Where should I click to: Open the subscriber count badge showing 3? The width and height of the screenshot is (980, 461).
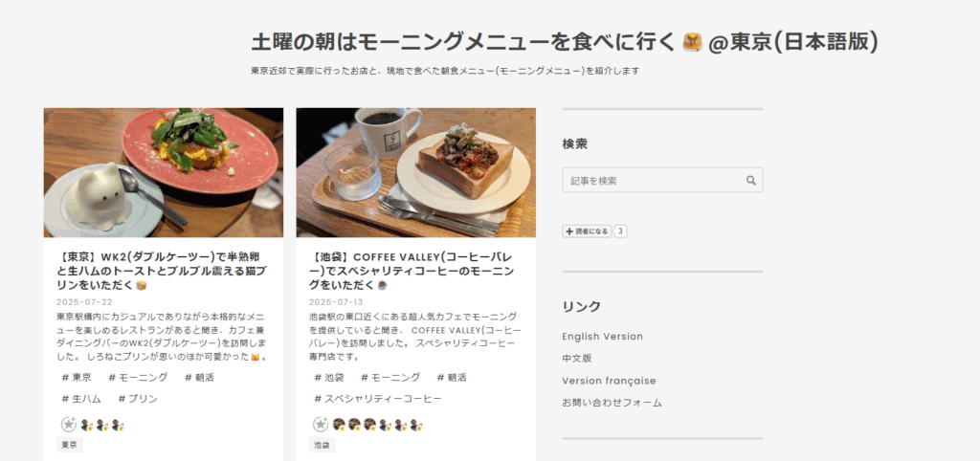pyautogui.click(x=620, y=231)
